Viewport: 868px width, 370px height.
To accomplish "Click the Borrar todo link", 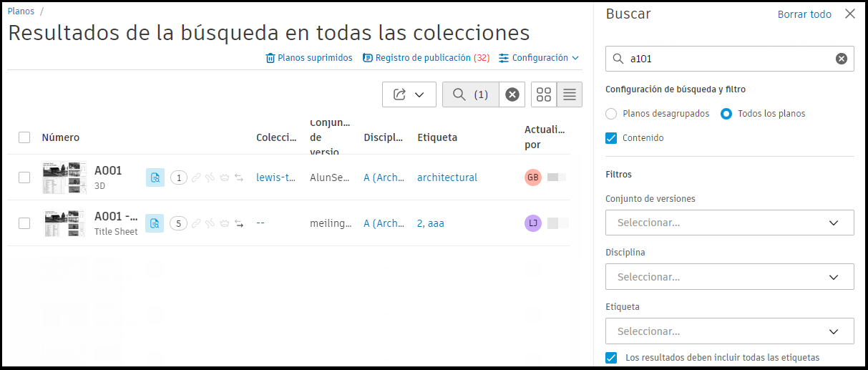I will tap(804, 14).
